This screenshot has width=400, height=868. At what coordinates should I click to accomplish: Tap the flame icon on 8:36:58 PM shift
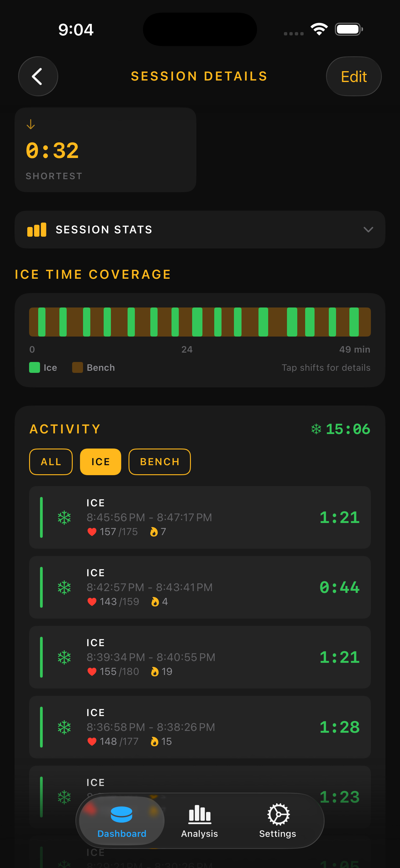point(155,741)
